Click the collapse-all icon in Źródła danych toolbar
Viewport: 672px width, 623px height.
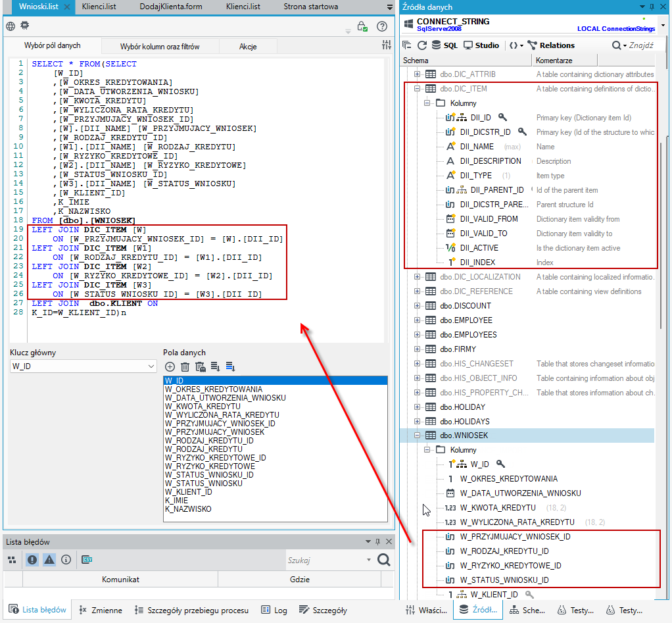click(x=407, y=45)
